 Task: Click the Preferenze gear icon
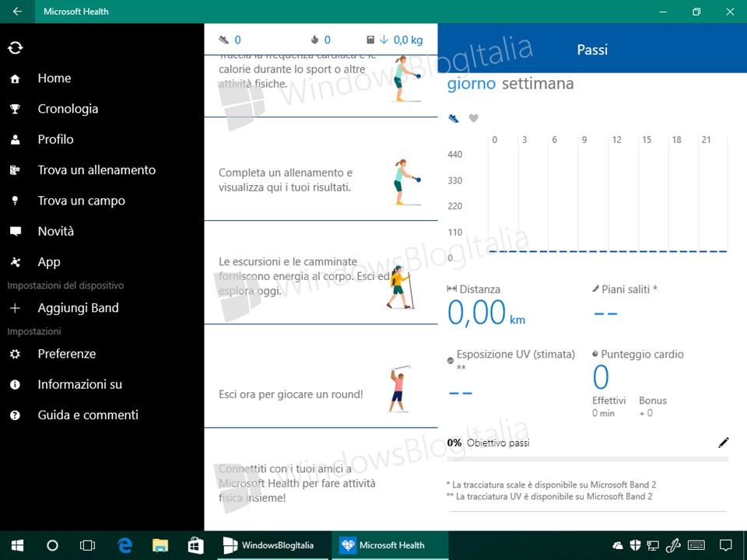(16, 354)
